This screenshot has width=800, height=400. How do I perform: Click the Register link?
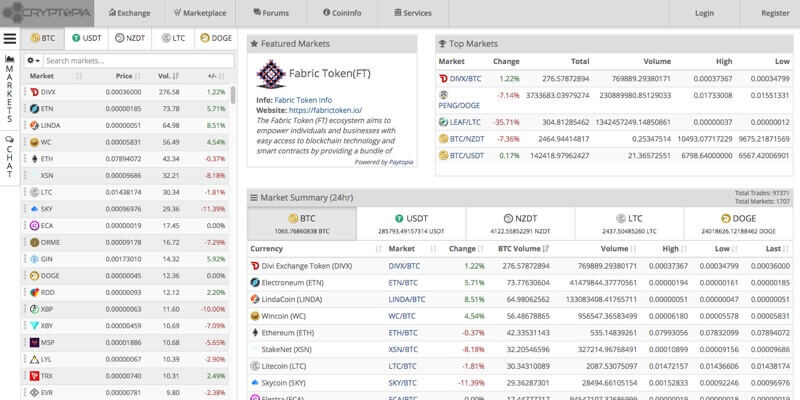coord(775,13)
